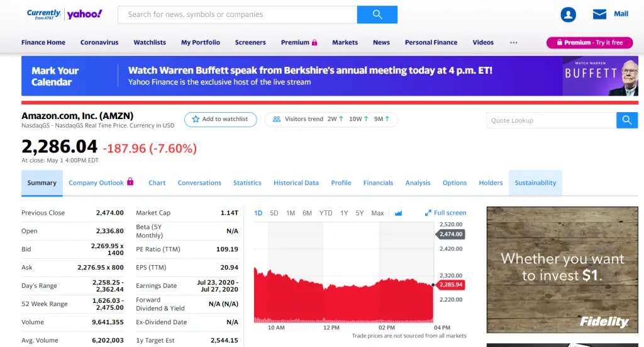Click the Full screen chart link
Screen dimensions: 644x347
click(446, 213)
